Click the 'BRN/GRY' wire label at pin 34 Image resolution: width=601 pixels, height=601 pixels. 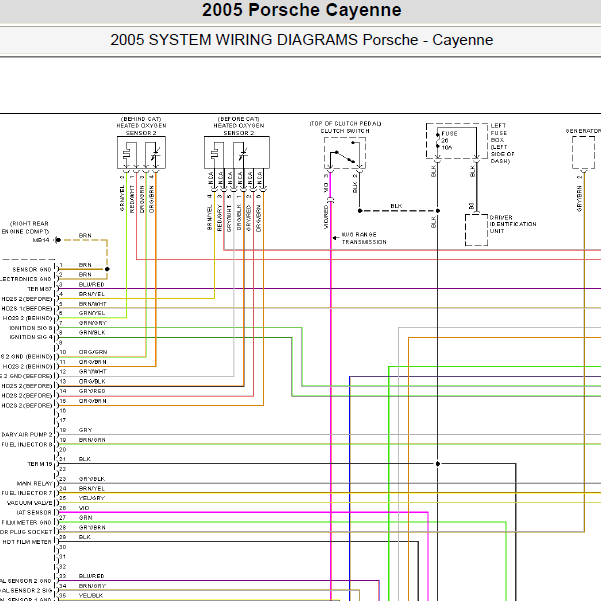tap(92, 586)
